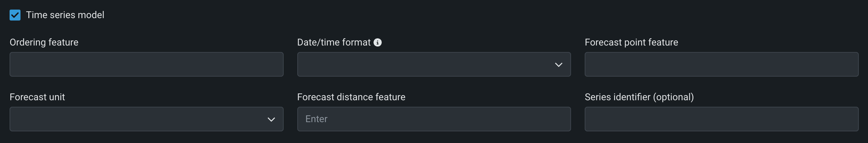The image size is (868, 143).
Task: Click the Time series model label text
Action: point(65,15)
